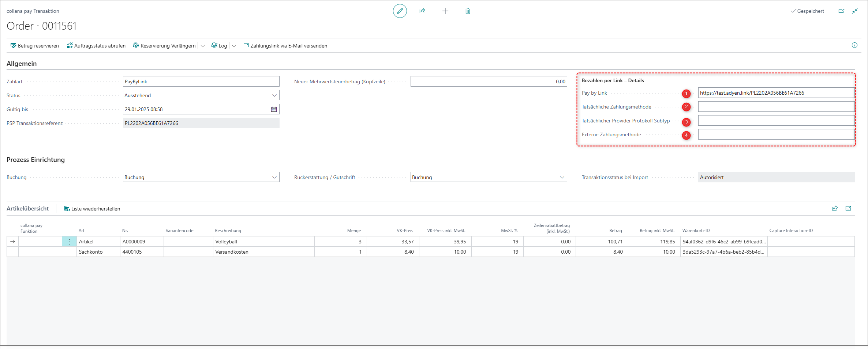This screenshot has width=868, height=349.
Task: Click the Variantencode column header
Action: pyautogui.click(x=179, y=231)
